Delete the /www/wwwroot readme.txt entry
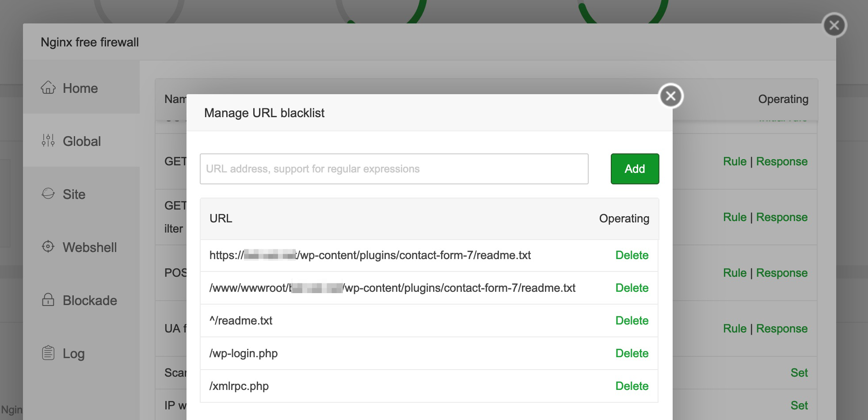 (632, 288)
